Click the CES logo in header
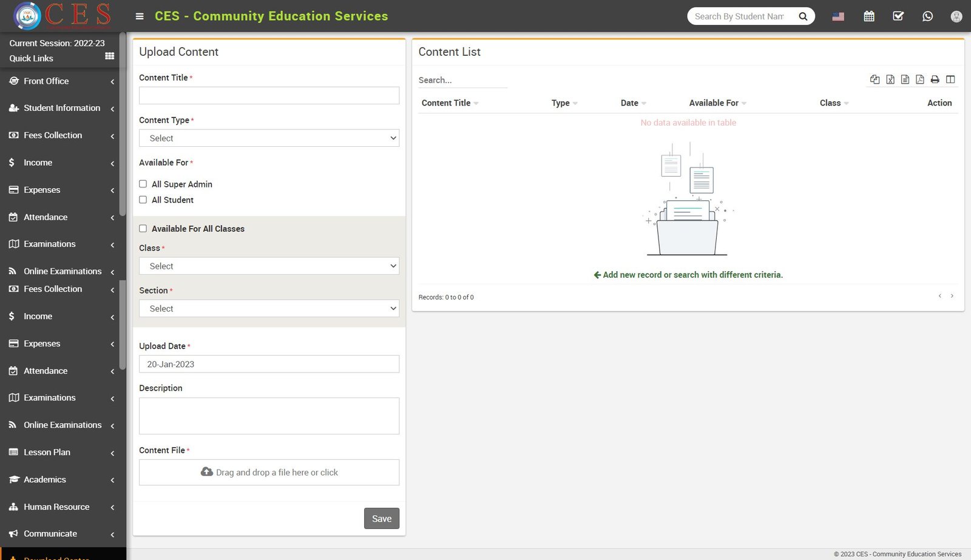The width and height of the screenshot is (971, 560). (63, 16)
